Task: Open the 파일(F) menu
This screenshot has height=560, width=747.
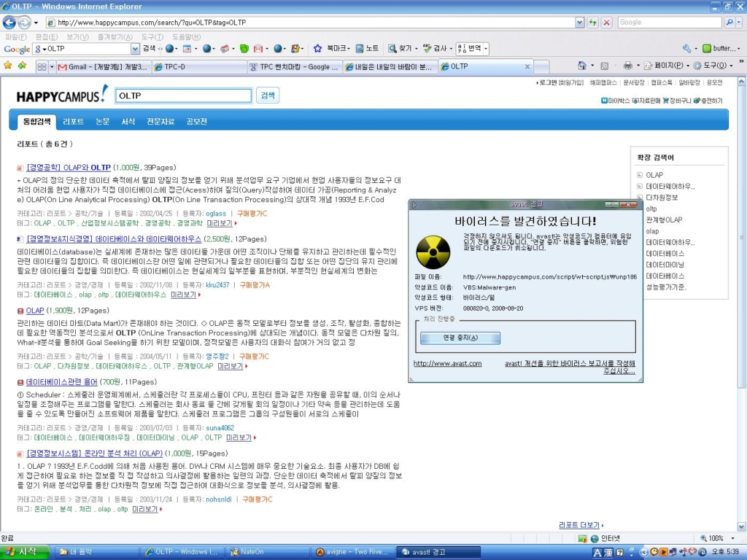Action: pyautogui.click(x=16, y=36)
